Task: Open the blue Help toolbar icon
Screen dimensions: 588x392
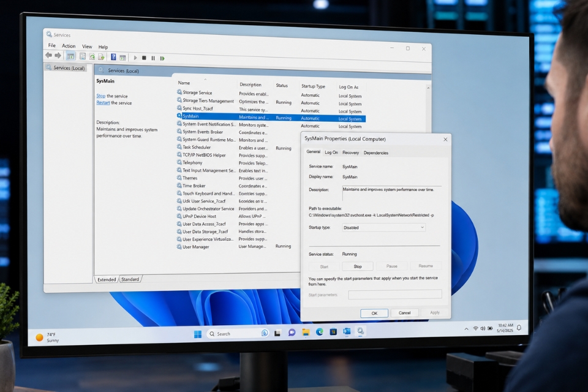Action: (113, 57)
